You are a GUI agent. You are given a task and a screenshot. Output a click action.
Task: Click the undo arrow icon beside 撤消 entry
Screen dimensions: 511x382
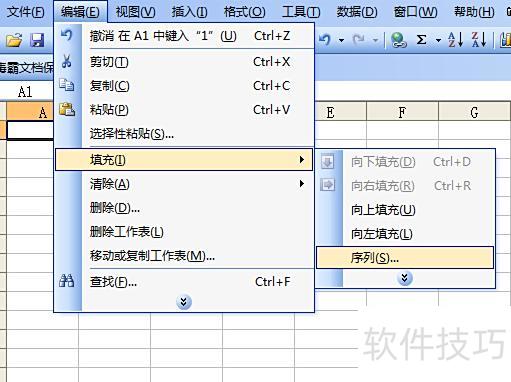pyautogui.click(x=66, y=35)
